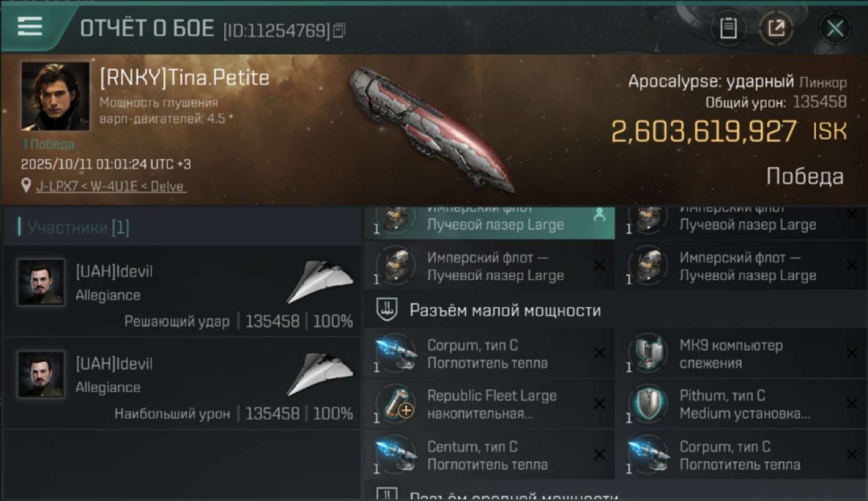Select Pithum тип C Medium установка module
Image resolution: width=868 pixels, height=501 pixels.
(742, 405)
